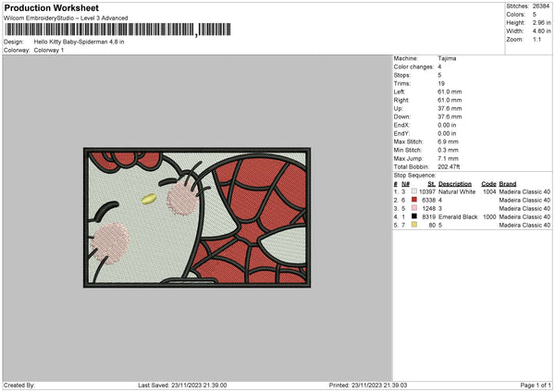This screenshot has height=392, width=555.
Task: Select the Stitches value 26384
Action: coord(542,6)
